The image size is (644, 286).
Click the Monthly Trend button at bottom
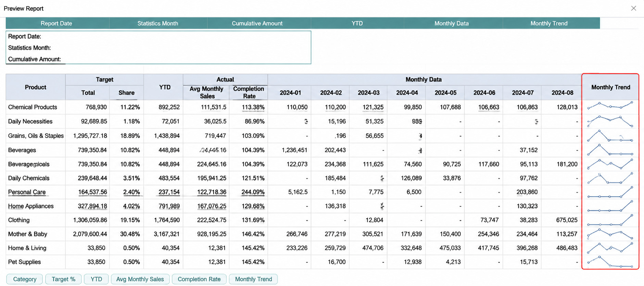[253, 279]
